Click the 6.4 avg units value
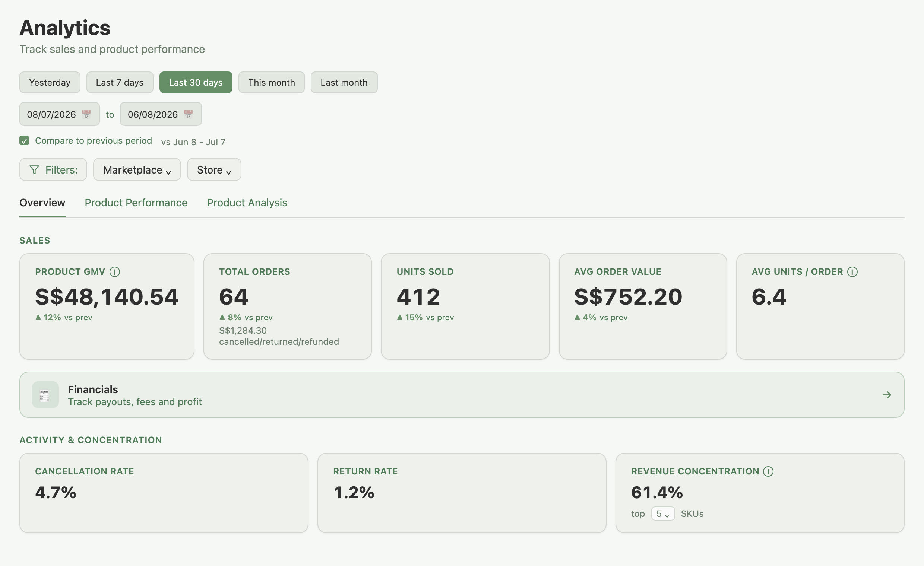The image size is (924, 566). [x=769, y=297]
